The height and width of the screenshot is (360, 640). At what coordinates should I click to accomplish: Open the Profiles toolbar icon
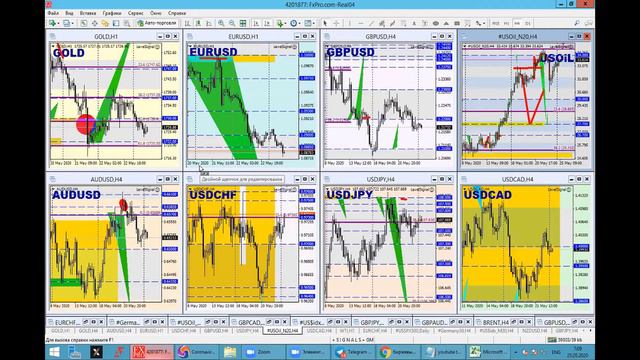click(x=67, y=23)
